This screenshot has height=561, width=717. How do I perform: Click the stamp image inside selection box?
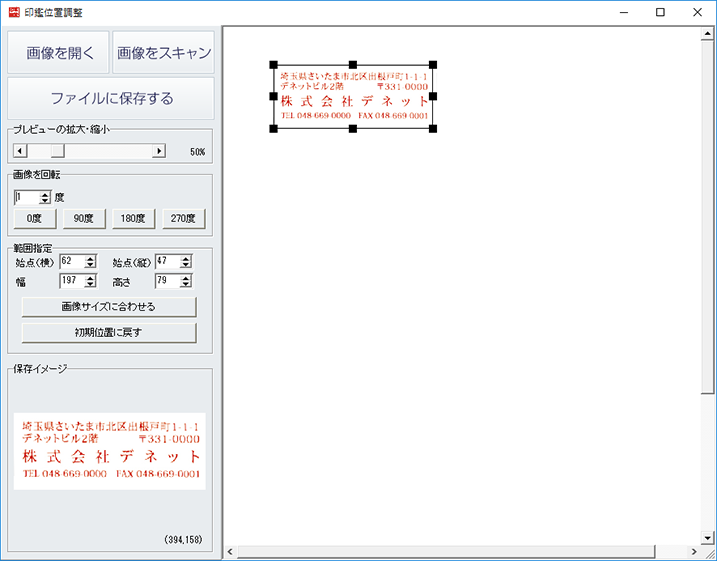353,96
